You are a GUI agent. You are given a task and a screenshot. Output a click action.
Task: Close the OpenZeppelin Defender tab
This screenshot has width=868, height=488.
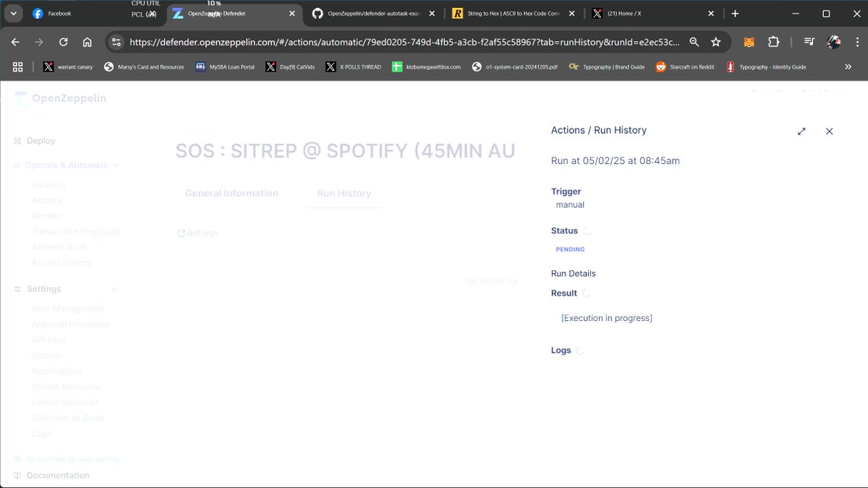tap(292, 14)
